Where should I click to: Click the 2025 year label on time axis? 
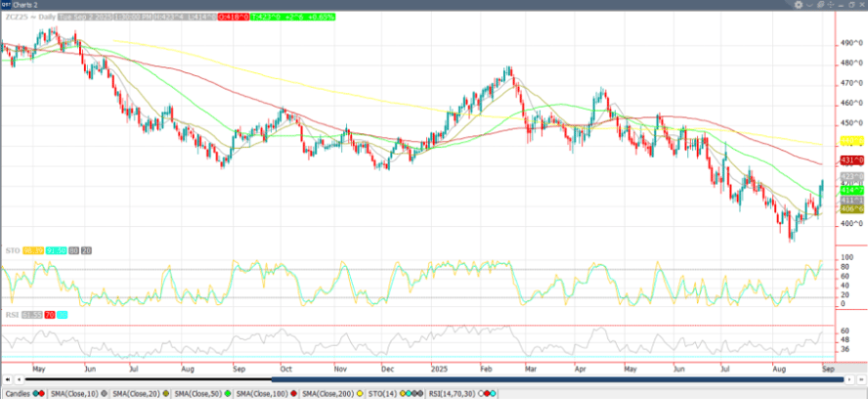(x=439, y=368)
